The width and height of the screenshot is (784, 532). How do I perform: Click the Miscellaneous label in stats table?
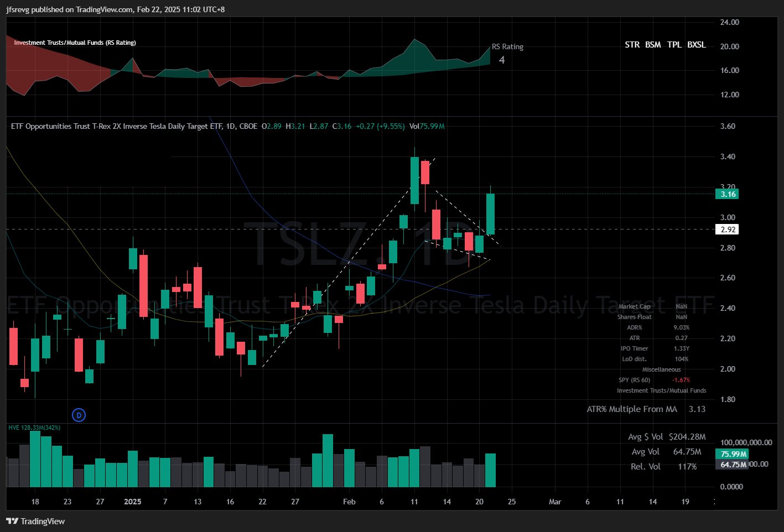(x=662, y=369)
